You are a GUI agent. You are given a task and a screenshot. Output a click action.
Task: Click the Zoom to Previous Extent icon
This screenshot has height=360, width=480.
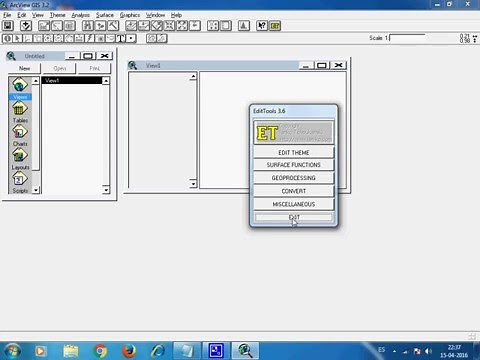195,26
